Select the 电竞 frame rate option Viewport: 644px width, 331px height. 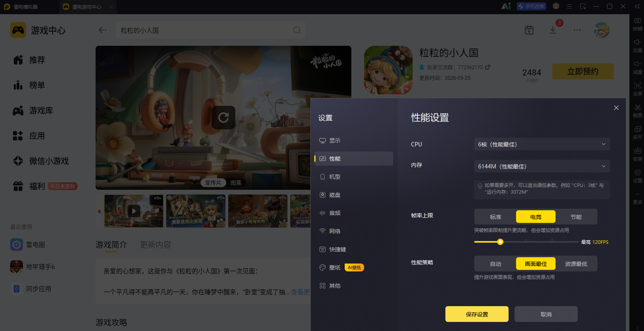pyautogui.click(x=536, y=217)
